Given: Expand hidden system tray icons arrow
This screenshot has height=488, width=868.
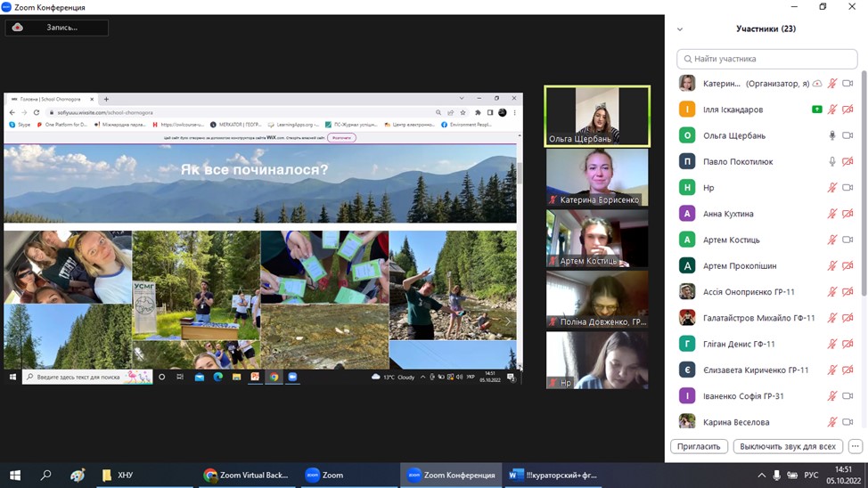Looking at the screenshot, I should point(761,476).
